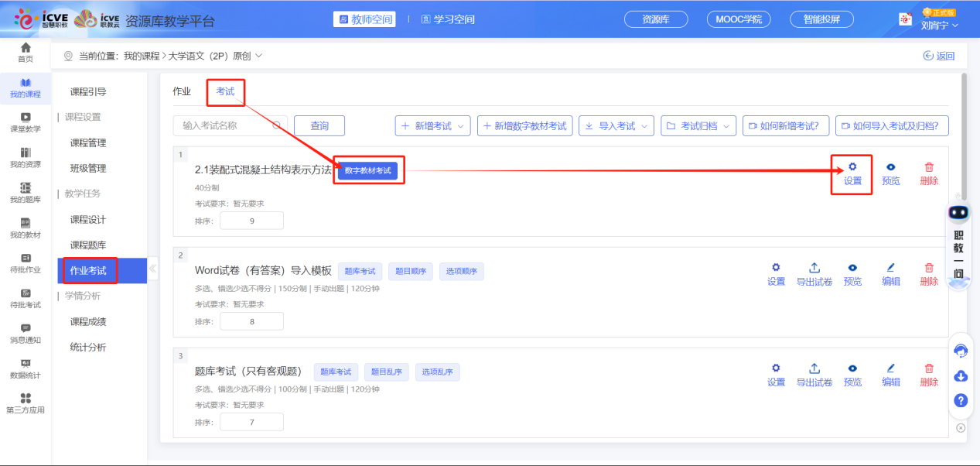Click the help question-mark floating icon
This screenshot has width=980, height=466.
[x=960, y=400]
